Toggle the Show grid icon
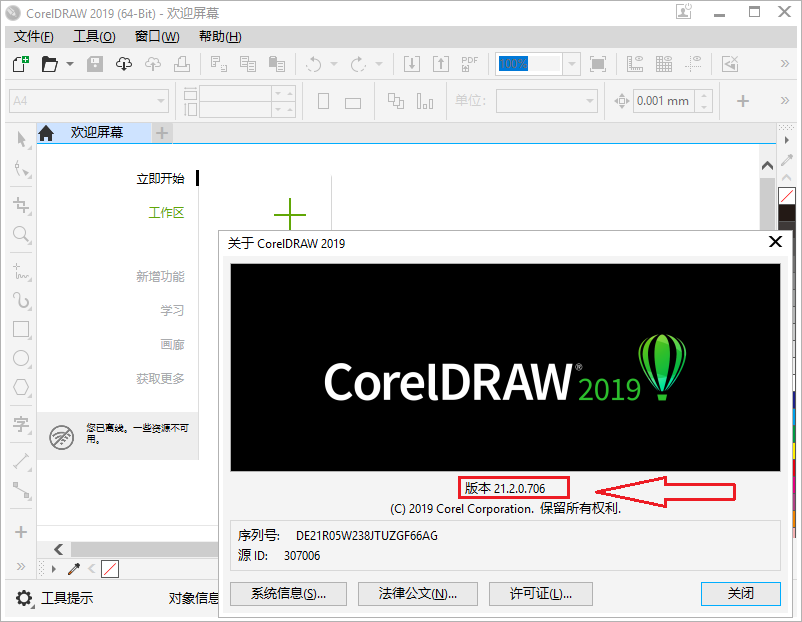The image size is (802, 622). (664, 64)
